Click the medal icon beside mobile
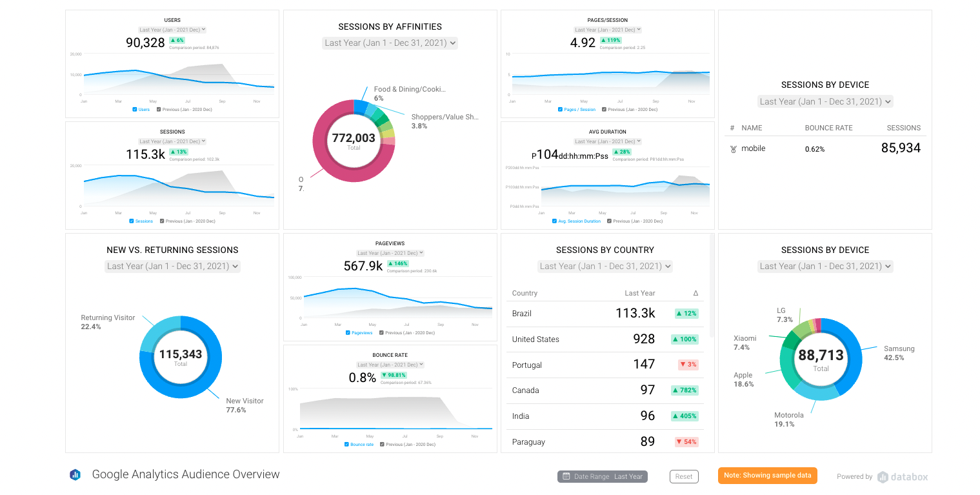This screenshot has height=495, width=980. pyautogui.click(x=733, y=149)
